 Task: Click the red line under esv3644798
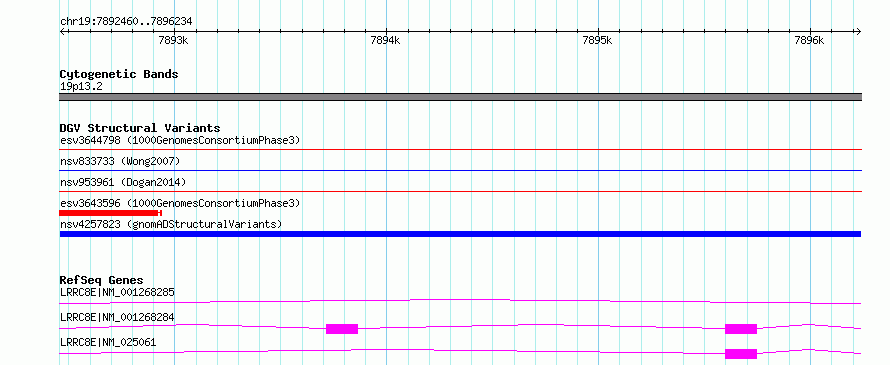(460, 150)
